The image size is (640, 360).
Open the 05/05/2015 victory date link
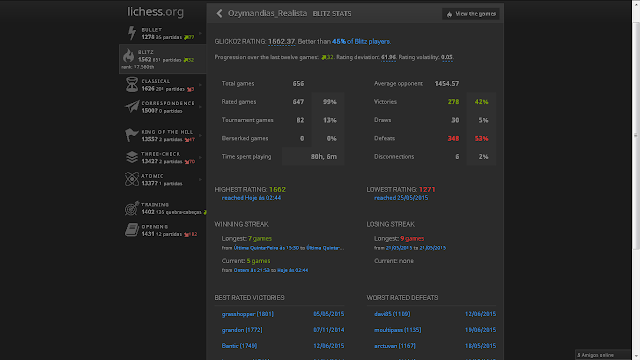(x=329, y=314)
